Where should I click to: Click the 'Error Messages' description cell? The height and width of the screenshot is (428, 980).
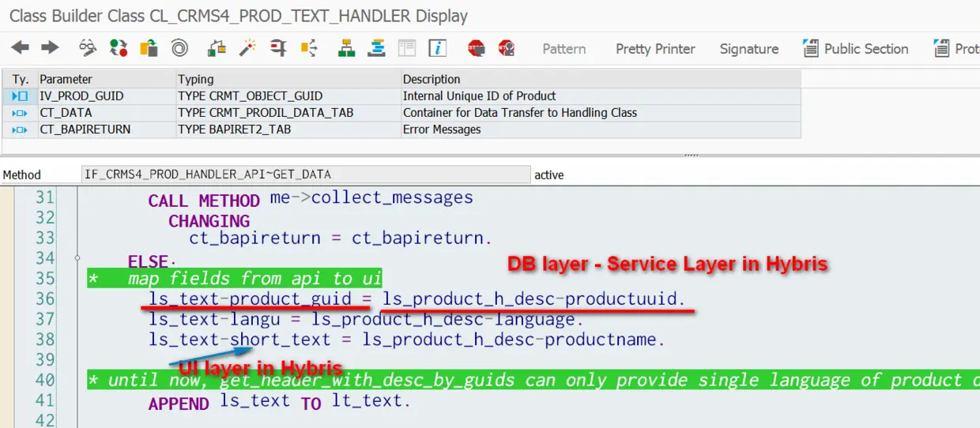(x=601, y=130)
